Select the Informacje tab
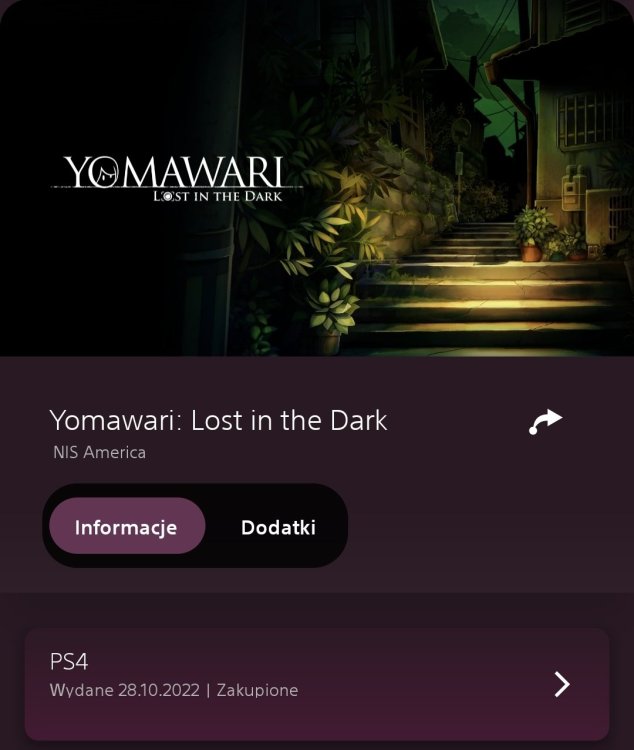 127,526
